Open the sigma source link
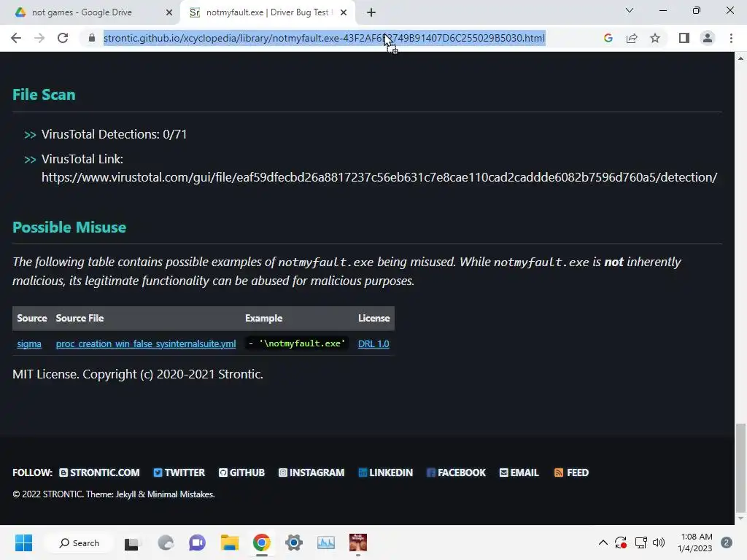This screenshot has height=560, width=747. pyautogui.click(x=29, y=344)
